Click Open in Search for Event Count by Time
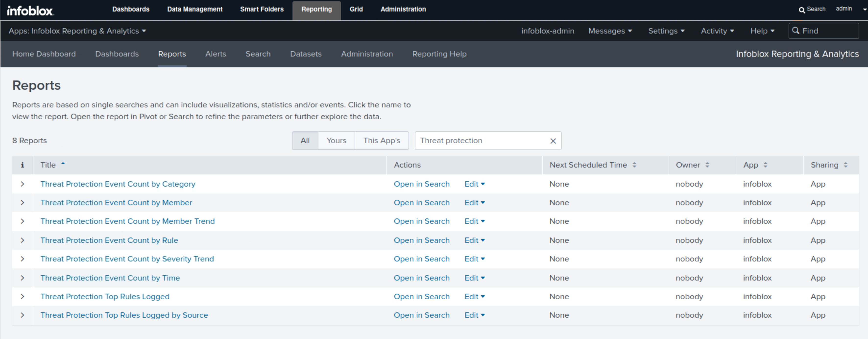 [x=422, y=278]
